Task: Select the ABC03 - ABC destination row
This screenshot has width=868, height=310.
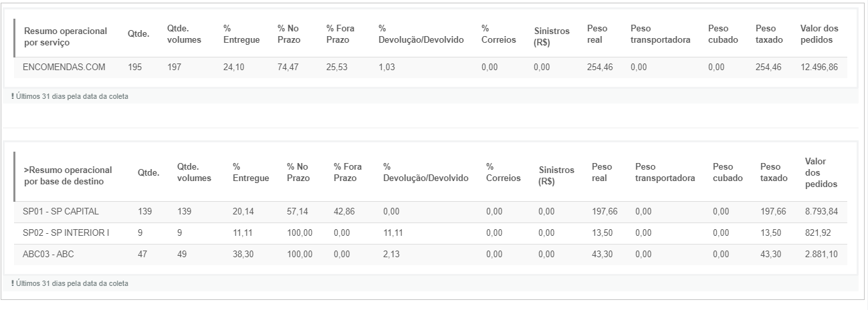Action: click(x=430, y=255)
